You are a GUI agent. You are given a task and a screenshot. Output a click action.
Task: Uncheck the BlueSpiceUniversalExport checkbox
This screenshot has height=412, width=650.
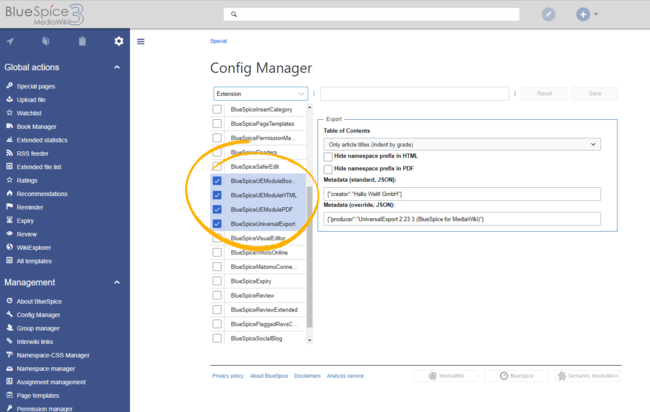[217, 223]
